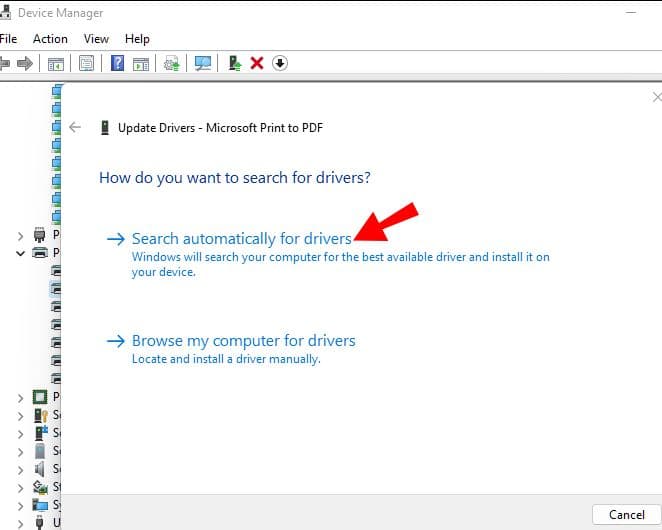
Task: Select the printer category icon in device tree
Action: click(x=40, y=253)
